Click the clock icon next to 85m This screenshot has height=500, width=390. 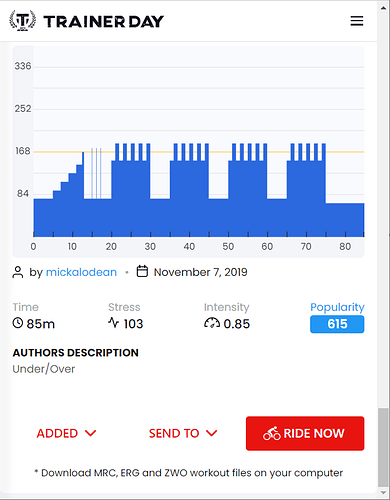click(18, 323)
